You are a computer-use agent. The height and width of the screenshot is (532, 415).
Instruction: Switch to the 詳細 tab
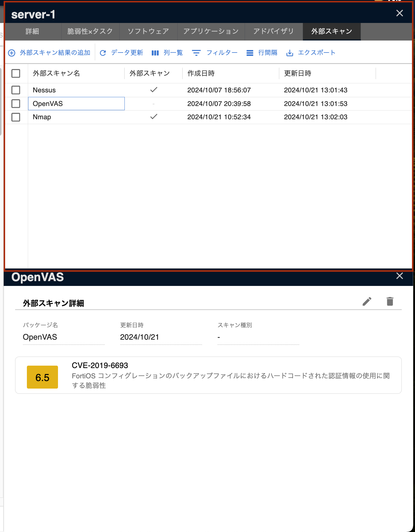[x=32, y=31]
